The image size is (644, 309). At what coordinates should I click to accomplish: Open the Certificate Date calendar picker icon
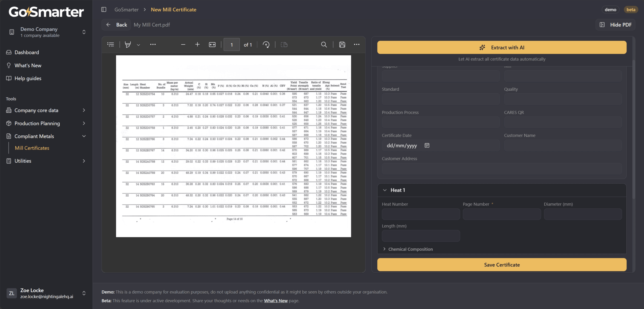[x=427, y=145]
